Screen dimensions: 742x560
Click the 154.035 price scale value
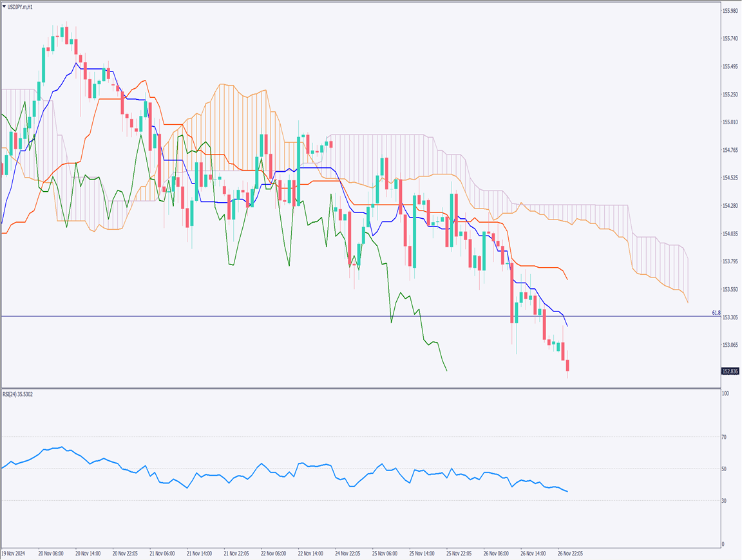(x=730, y=234)
